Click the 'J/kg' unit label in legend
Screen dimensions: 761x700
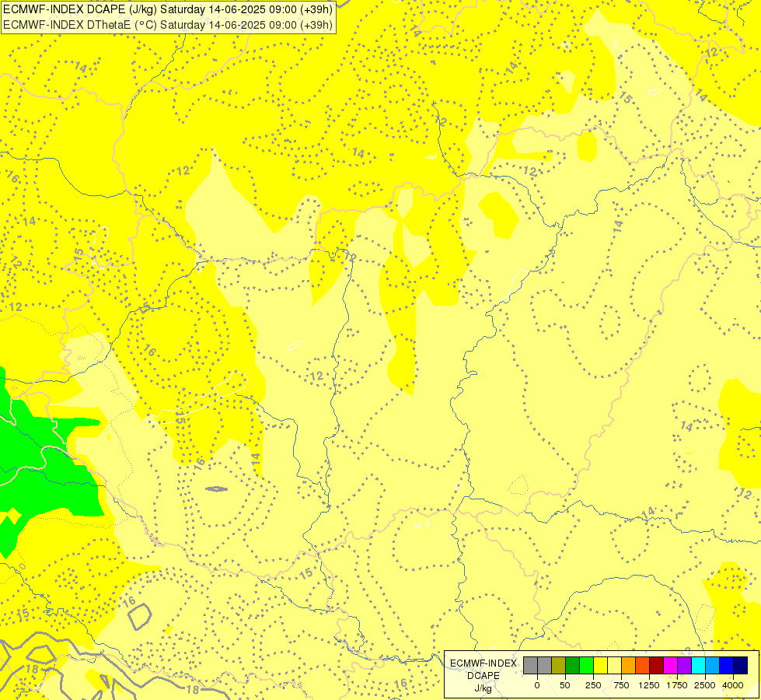(x=483, y=688)
